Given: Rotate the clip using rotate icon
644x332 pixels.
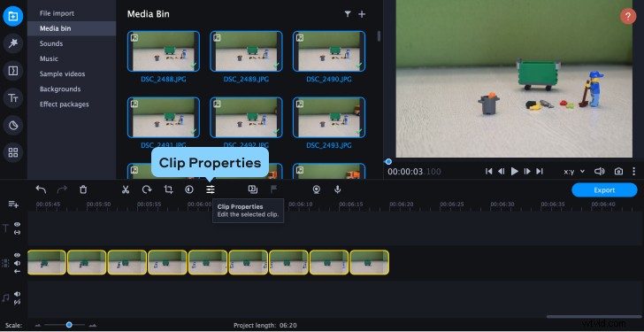Looking at the screenshot, I should tap(147, 189).
